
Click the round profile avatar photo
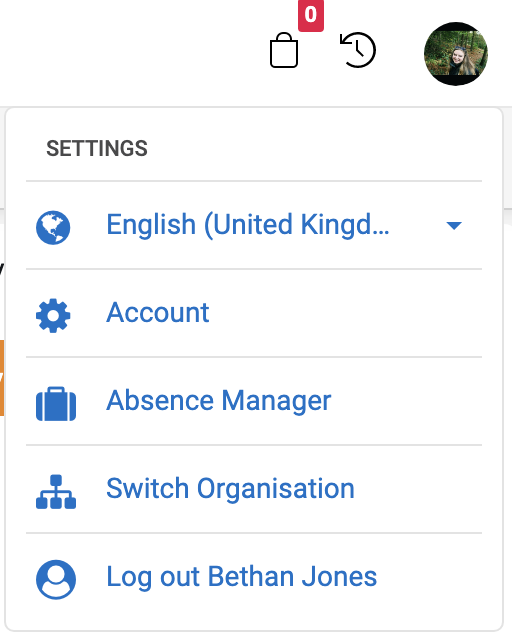point(456,54)
